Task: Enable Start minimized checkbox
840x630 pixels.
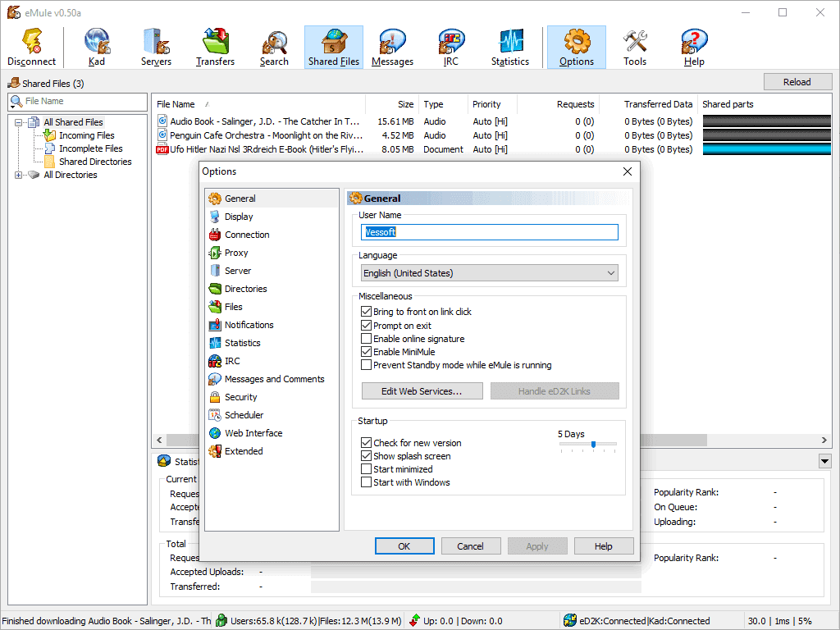Action: [x=367, y=468]
